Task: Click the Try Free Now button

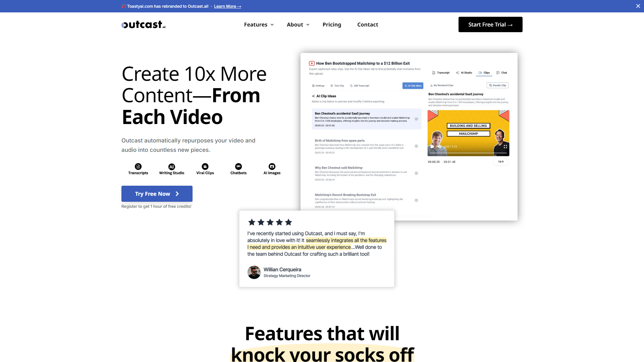Action: (x=157, y=194)
